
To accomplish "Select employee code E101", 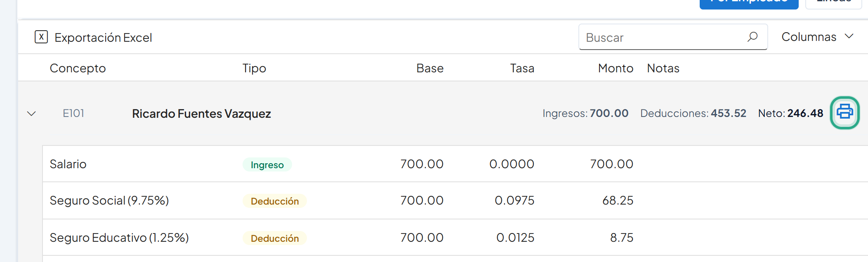I will [x=73, y=113].
